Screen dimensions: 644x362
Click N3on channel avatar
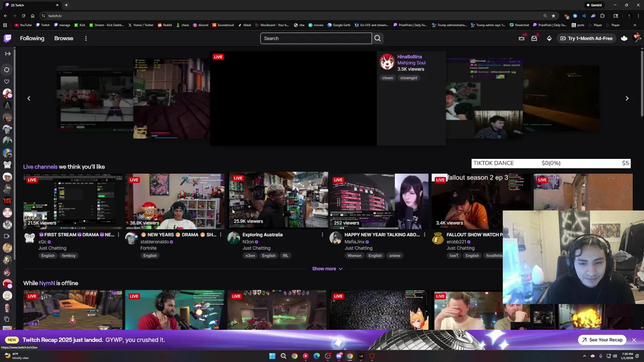pyautogui.click(x=233, y=238)
